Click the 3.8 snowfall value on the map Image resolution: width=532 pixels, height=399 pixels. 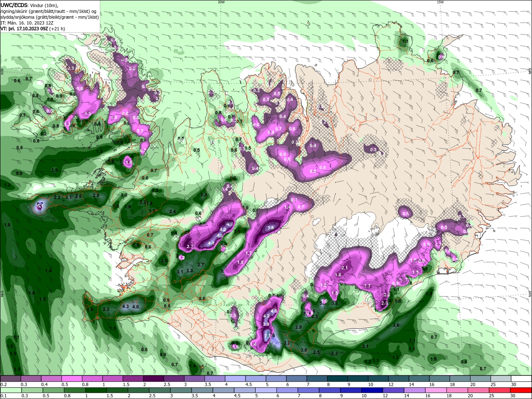[271, 227]
